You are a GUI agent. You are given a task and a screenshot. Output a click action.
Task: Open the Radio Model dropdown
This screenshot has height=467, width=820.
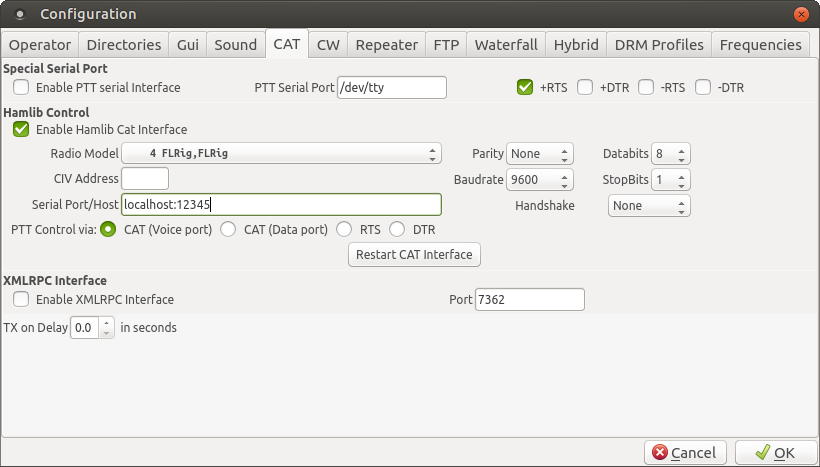click(281, 154)
